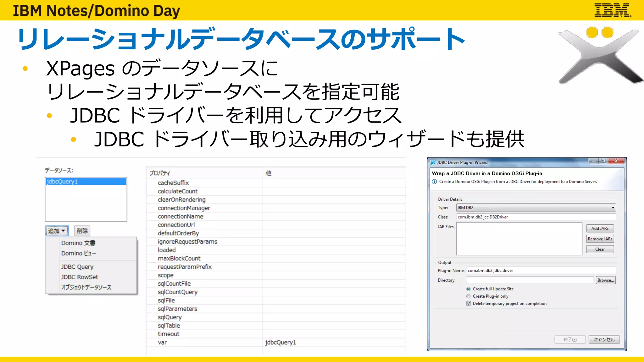644x362 pixels.
Task: Select the connectionName property row
Action: 276,217
